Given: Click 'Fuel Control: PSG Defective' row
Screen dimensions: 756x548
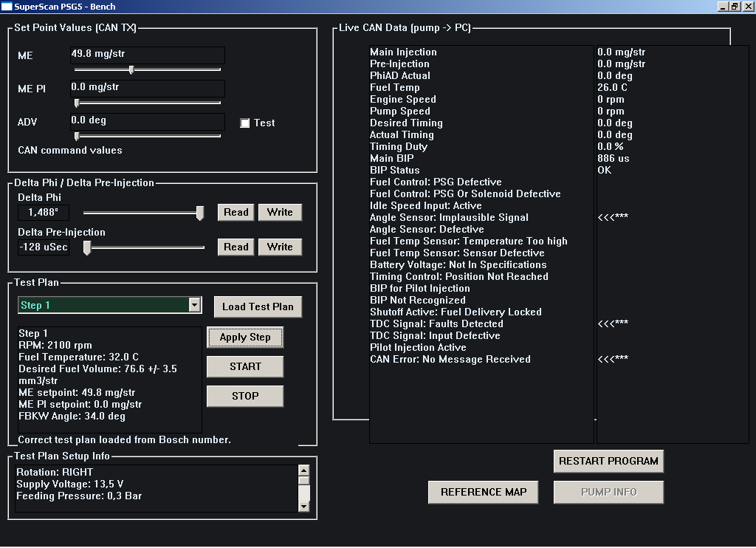Looking at the screenshot, I should click(x=436, y=182).
